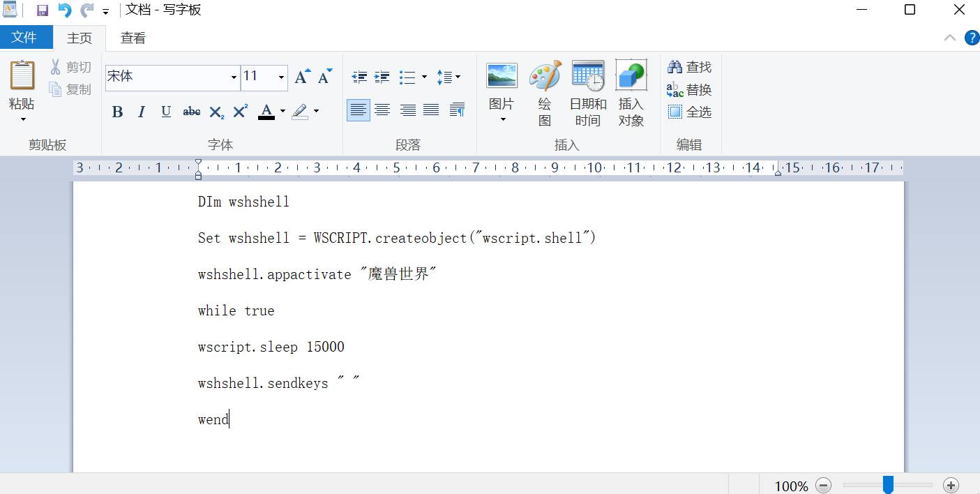
Task: Enable center text alignment
Action: tap(382, 110)
